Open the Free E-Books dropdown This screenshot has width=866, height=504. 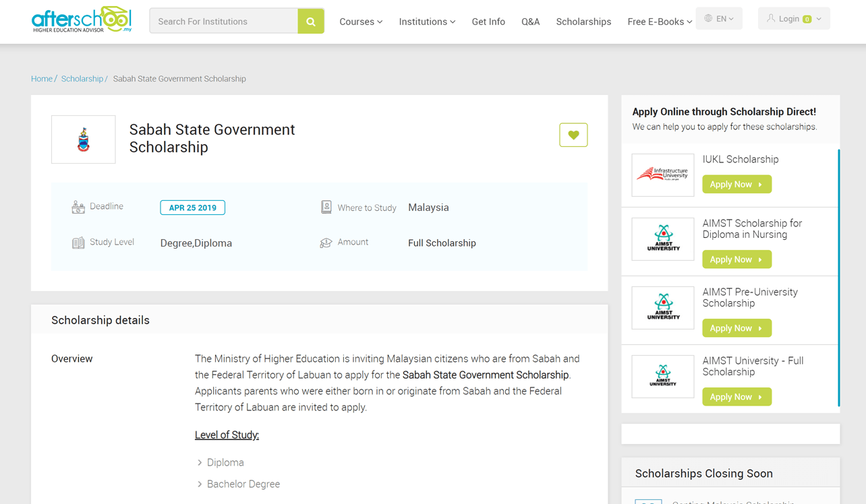659,22
